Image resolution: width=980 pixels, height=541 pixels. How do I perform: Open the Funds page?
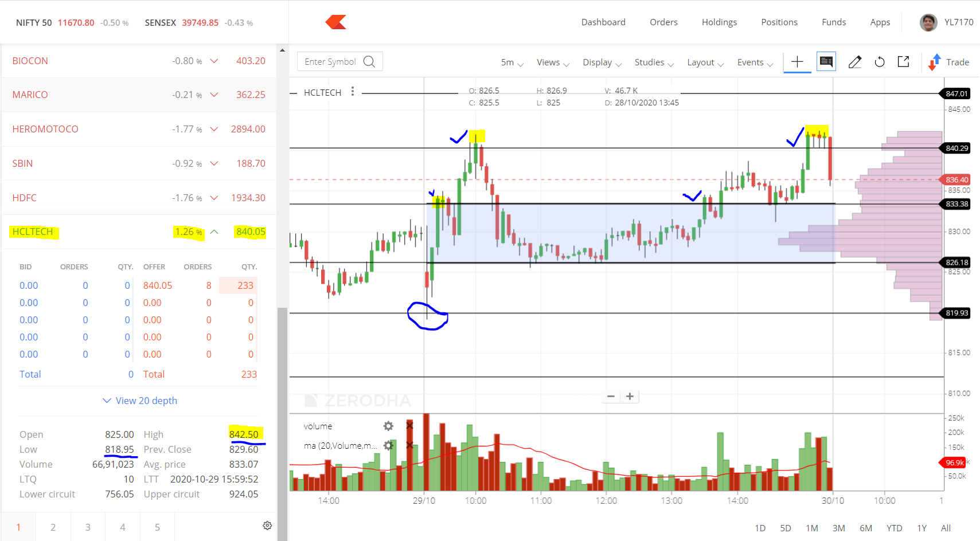(x=834, y=22)
